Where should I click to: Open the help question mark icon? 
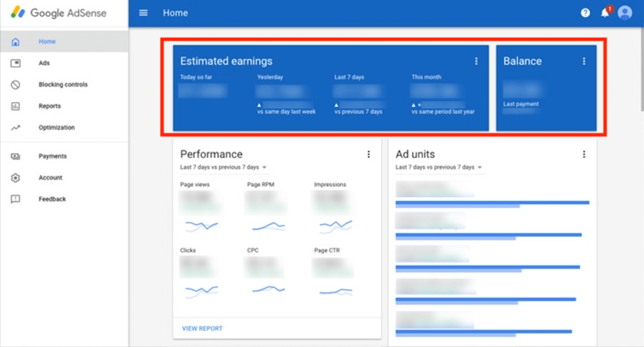[586, 13]
